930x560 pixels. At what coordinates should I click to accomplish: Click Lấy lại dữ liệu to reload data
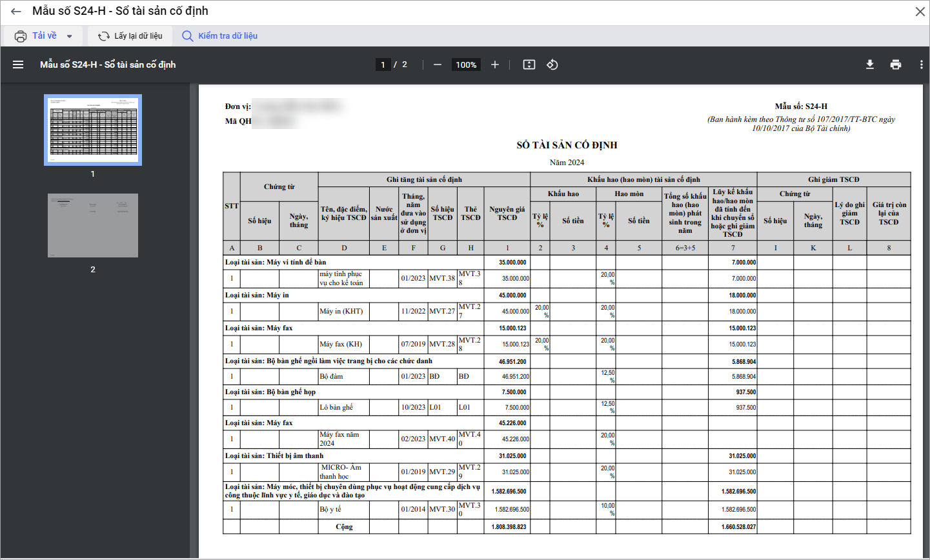tap(130, 36)
